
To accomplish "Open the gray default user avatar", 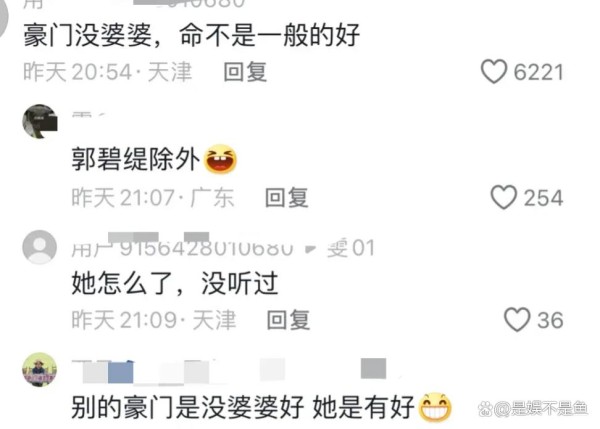I will (40, 247).
